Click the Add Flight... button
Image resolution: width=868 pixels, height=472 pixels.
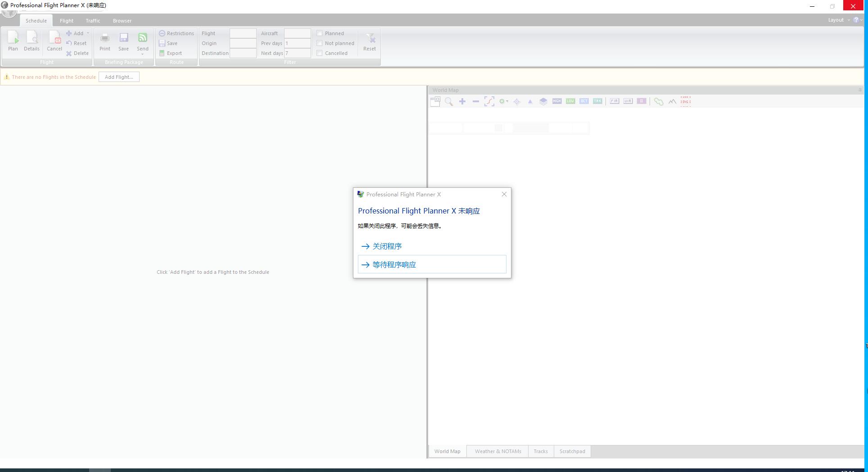(x=119, y=77)
